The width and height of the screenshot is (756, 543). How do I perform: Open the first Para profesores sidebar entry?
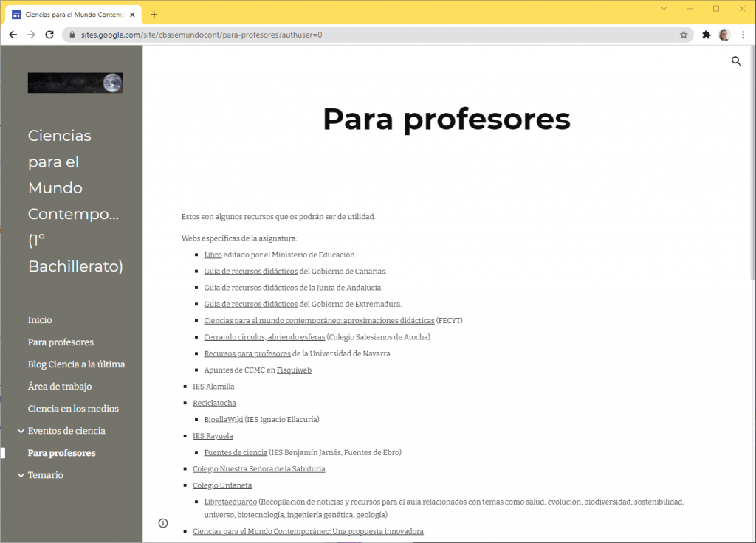[x=61, y=342]
